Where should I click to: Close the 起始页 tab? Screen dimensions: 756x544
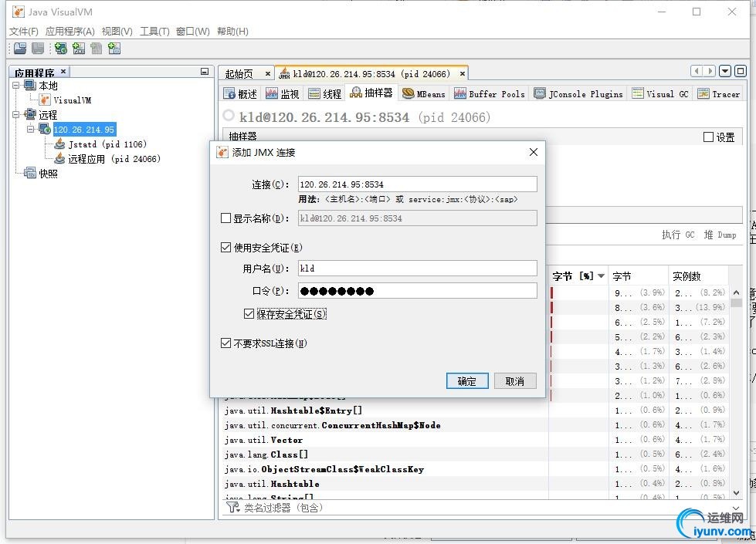point(268,74)
